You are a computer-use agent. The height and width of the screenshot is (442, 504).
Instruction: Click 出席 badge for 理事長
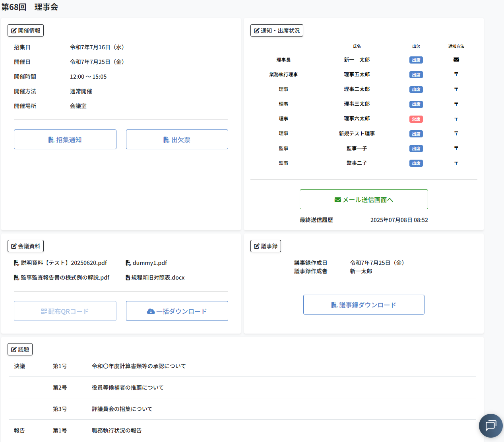(416, 60)
